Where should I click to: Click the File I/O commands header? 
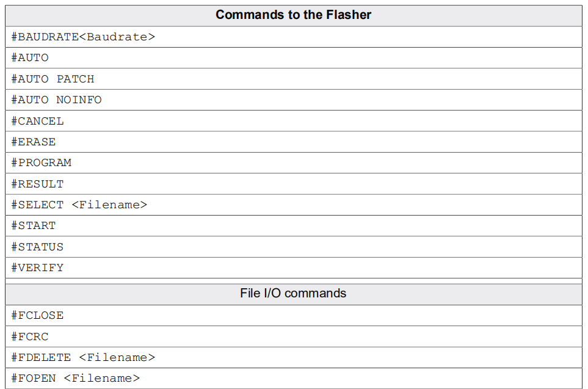294,293
